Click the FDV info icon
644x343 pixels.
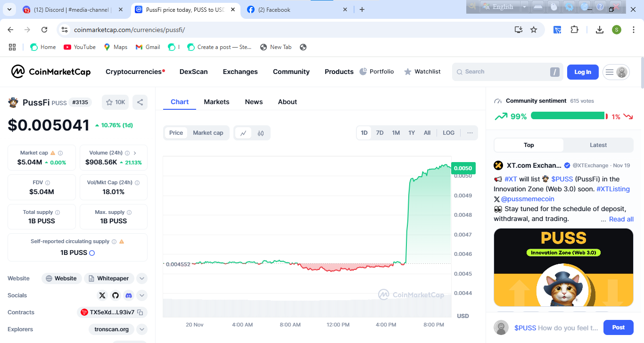point(48,182)
